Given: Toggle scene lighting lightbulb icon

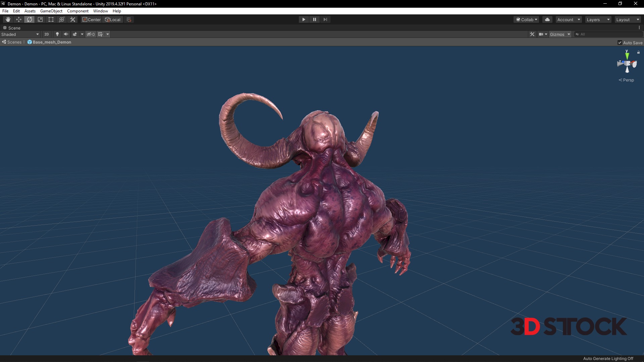Looking at the screenshot, I should [57, 34].
